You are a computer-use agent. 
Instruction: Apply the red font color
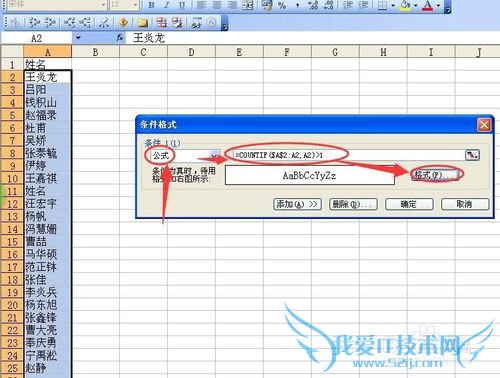click(x=428, y=5)
